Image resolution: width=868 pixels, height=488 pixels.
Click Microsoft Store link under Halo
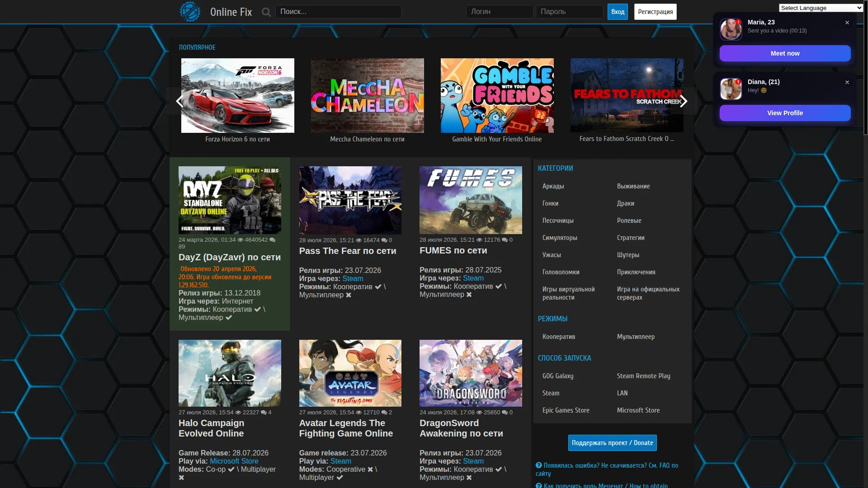pyautogui.click(x=234, y=461)
